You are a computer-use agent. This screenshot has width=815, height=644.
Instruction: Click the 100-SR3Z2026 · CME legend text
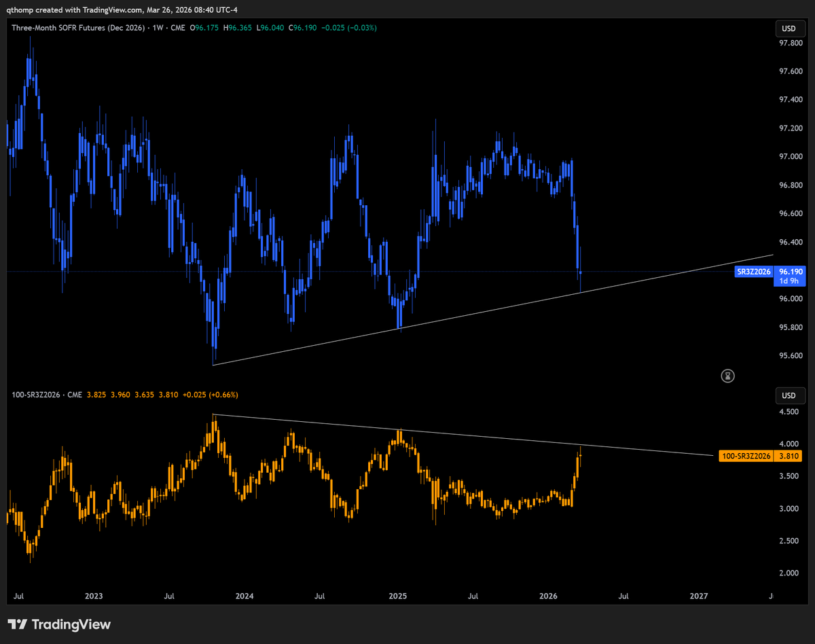point(46,395)
